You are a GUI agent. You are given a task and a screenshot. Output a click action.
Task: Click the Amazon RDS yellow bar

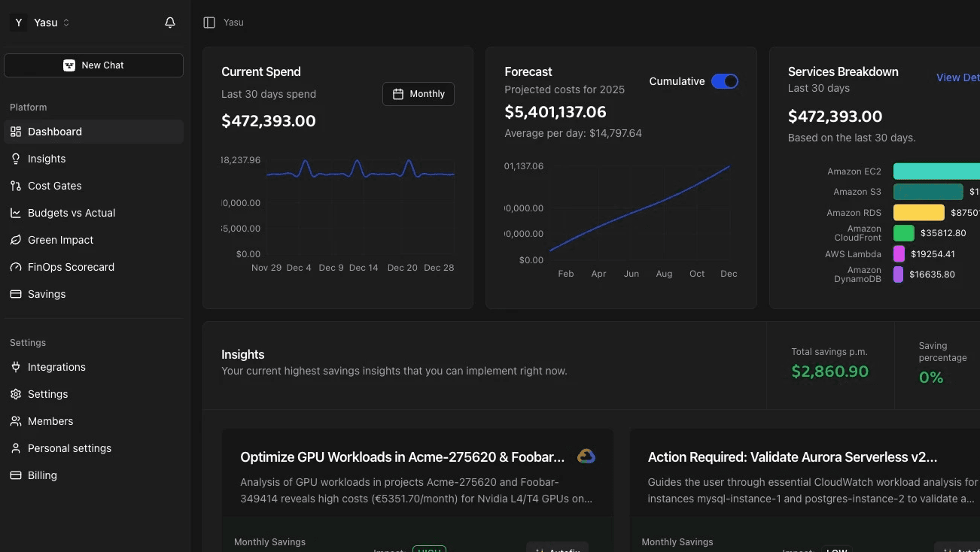click(x=919, y=213)
